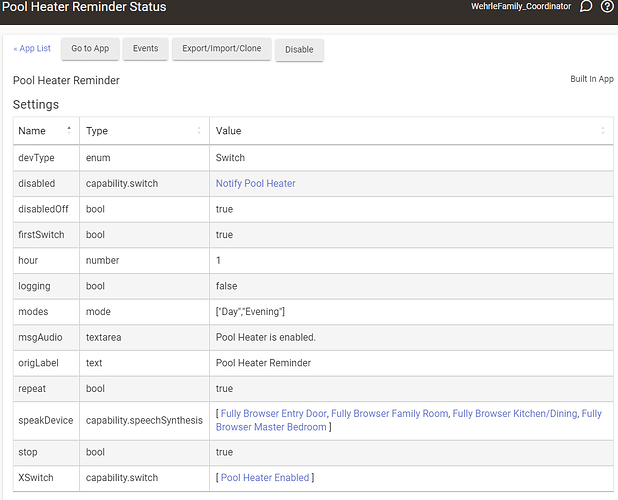The height and width of the screenshot is (500, 618).
Task: Click the ["Day","Evening"] modes value
Action: point(250,312)
